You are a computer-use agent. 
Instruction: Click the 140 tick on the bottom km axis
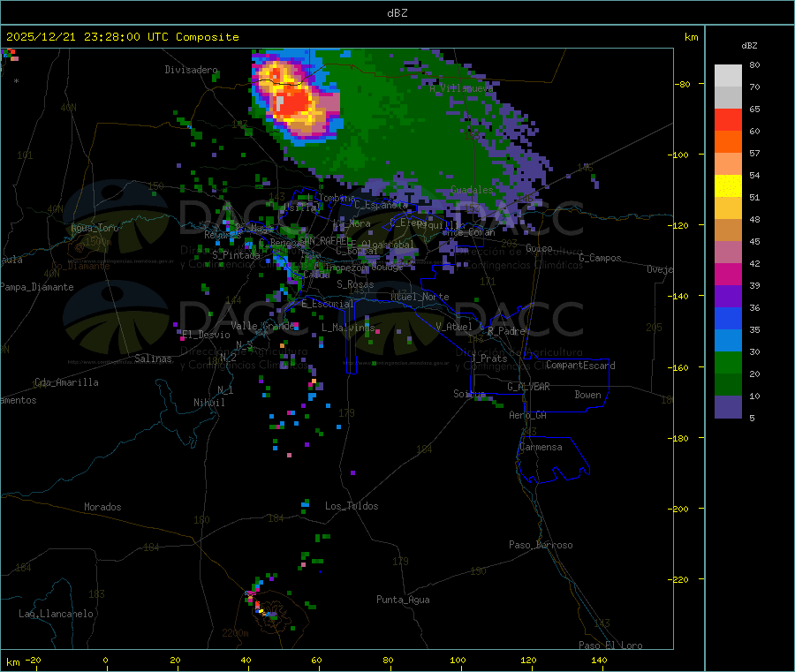click(599, 660)
